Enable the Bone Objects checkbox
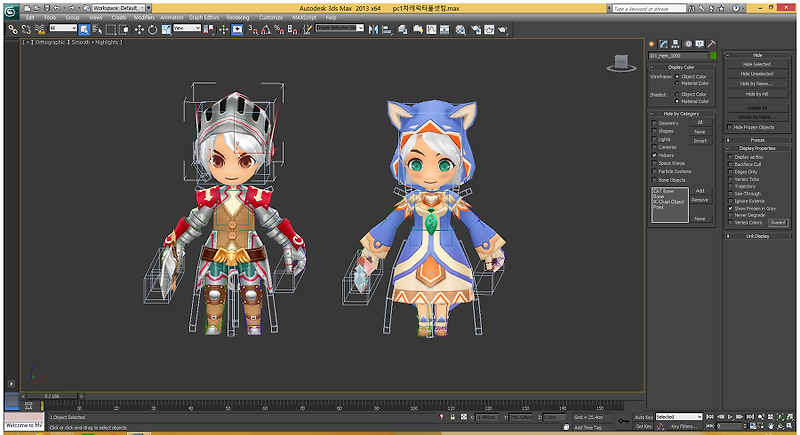Image resolution: width=800 pixels, height=435 pixels. coord(654,180)
